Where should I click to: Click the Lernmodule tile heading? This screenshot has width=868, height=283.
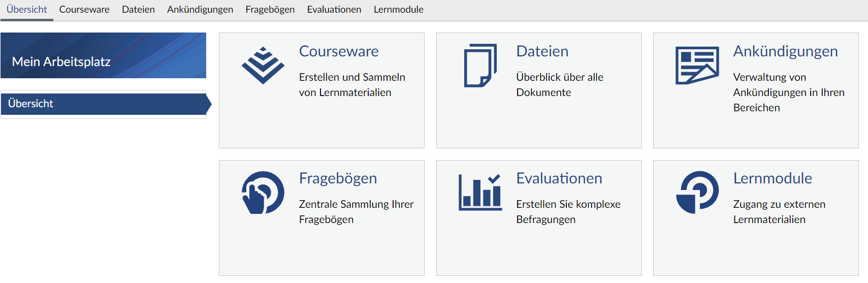(x=773, y=178)
